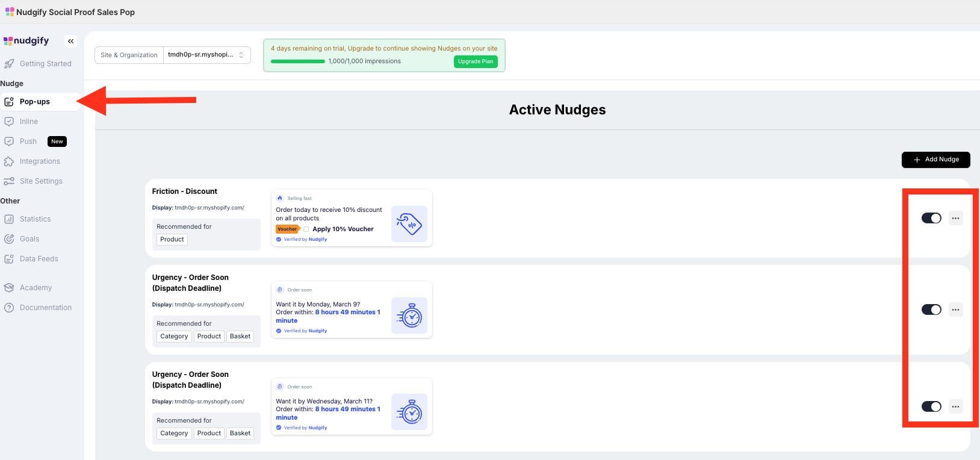Click the Integrations puzzle icon
The width and height of the screenshot is (980, 460).
[9, 161]
